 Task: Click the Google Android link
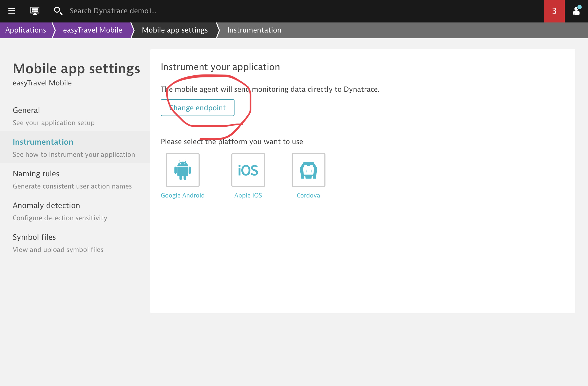[x=183, y=195]
